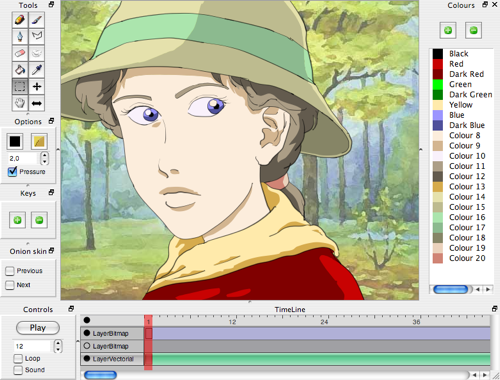Open the yellow fill colour swatch in Options
The image size is (500, 380).
(x=39, y=141)
